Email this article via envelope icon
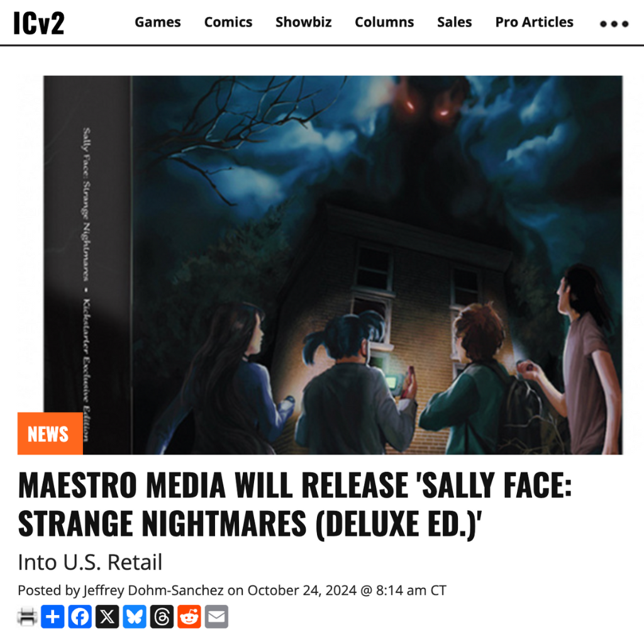Screen dimensions: 644x644 (x=216, y=616)
